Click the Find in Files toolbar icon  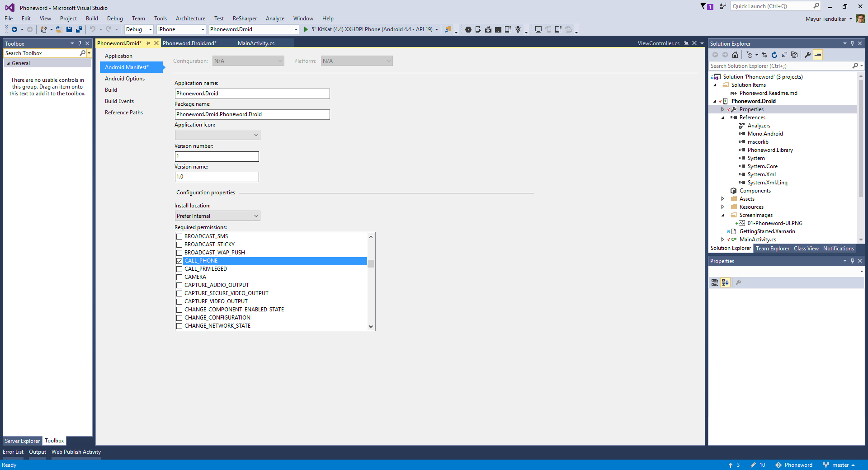coord(448,29)
